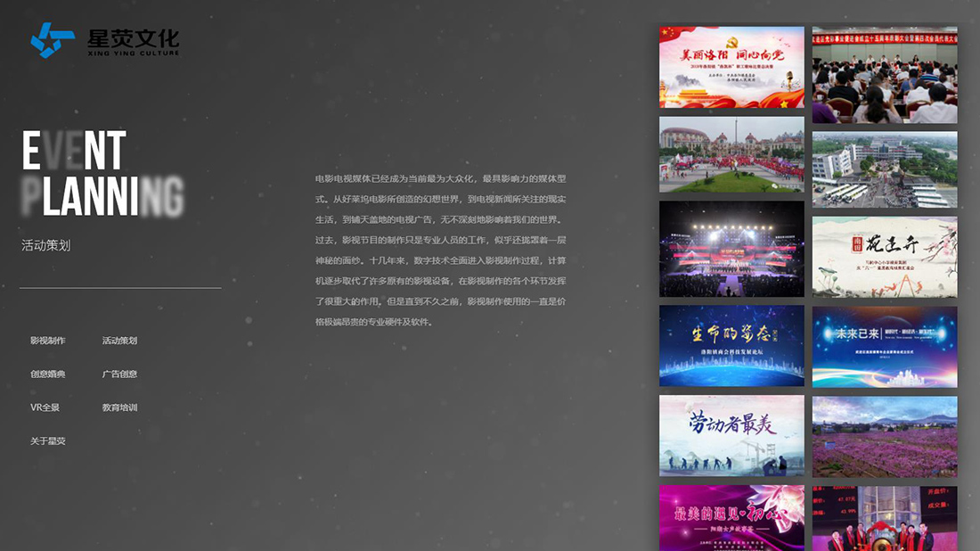Open the 未来已来 ceremony thumbnail

[884, 346]
